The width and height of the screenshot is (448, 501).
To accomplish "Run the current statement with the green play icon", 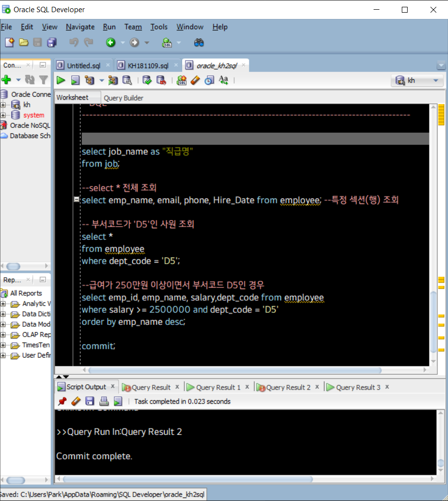I will tap(61, 80).
